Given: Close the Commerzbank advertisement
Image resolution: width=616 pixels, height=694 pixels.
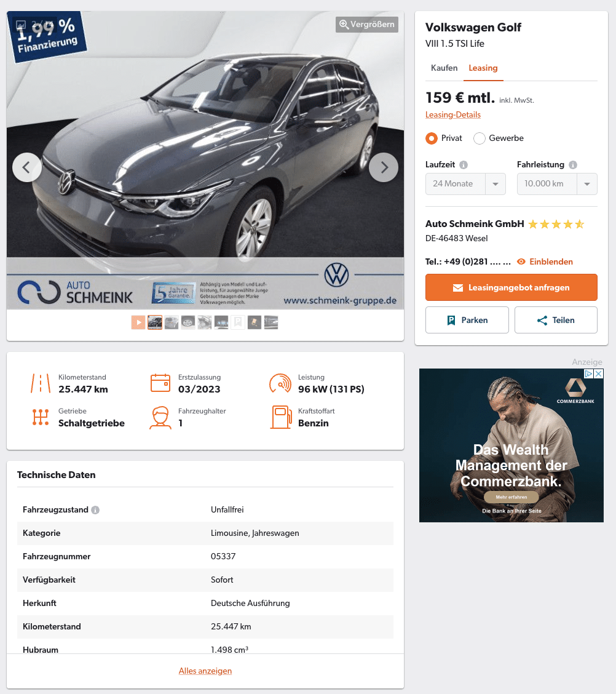Looking at the screenshot, I should point(599,373).
